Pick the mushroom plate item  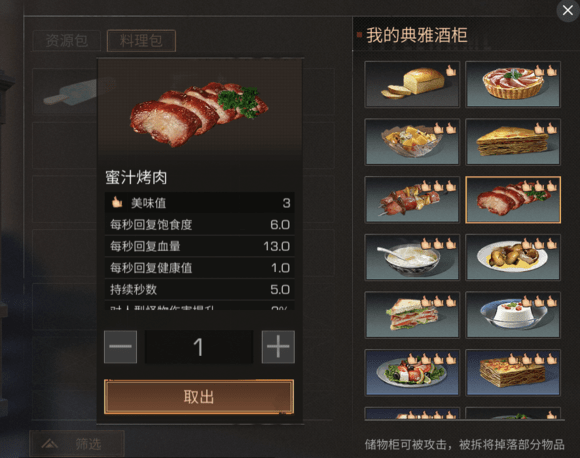(513, 257)
